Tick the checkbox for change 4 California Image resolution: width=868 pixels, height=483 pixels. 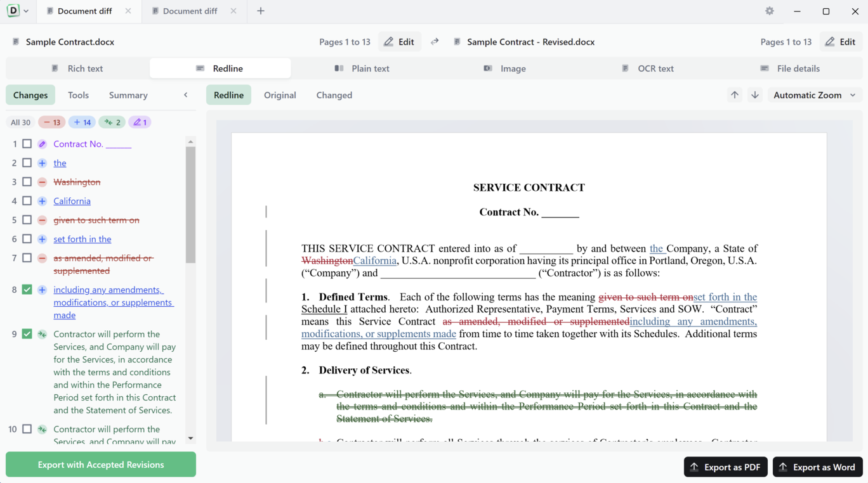point(27,201)
